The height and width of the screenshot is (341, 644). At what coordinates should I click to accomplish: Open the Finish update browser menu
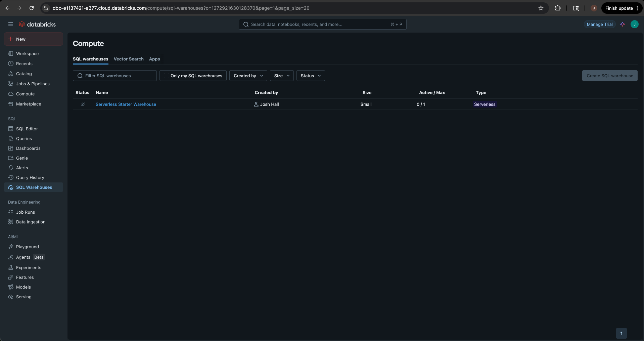(622, 8)
